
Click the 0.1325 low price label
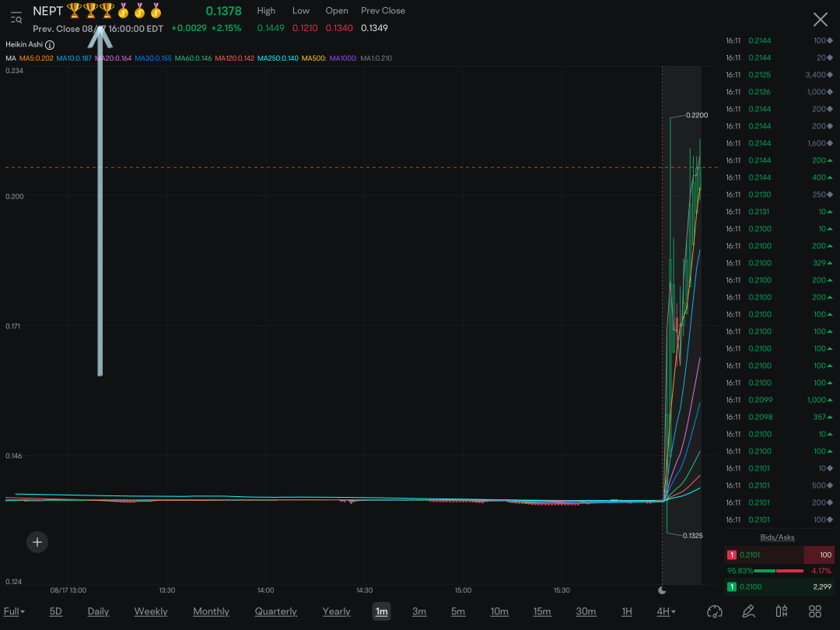click(693, 536)
